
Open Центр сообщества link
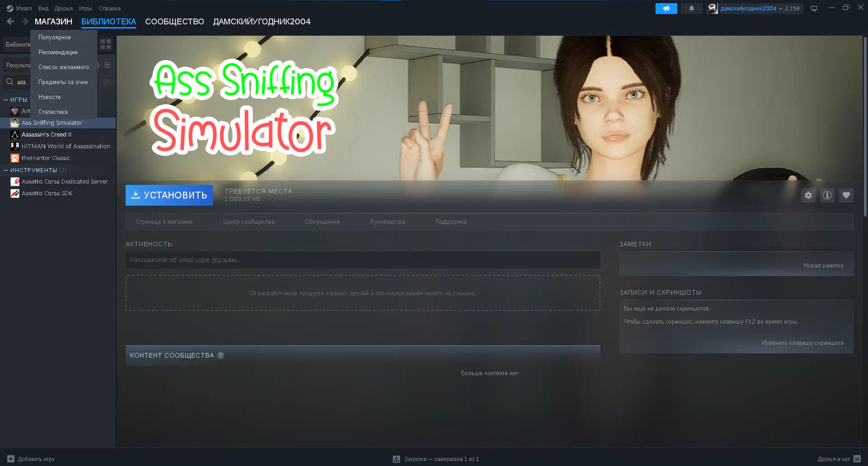coord(249,221)
